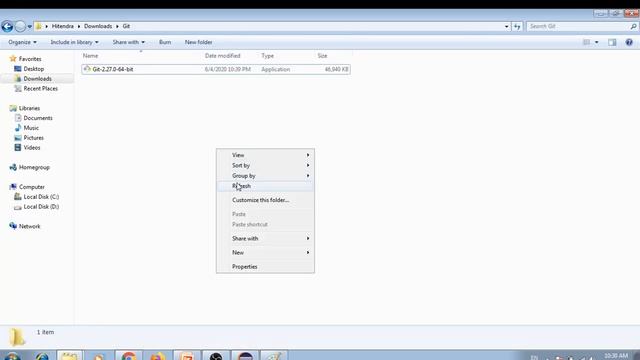Open recent locations dropdown beside navigation arrows
Image resolution: width=640 pixels, height=360 pixels.
(29, 27)
